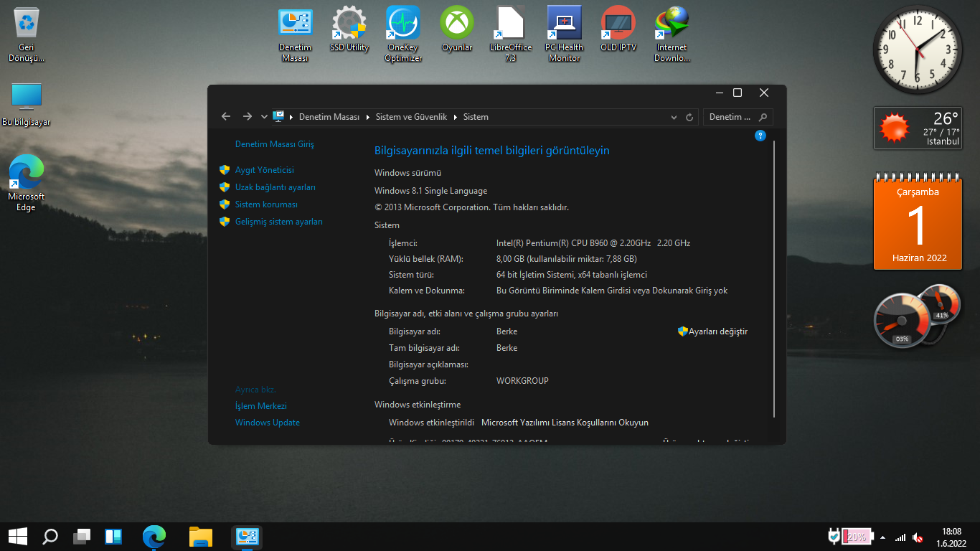Click the analog clock desktop gadget
The height and width of the screenshot is (551, 980).
[x=918, y=48]
